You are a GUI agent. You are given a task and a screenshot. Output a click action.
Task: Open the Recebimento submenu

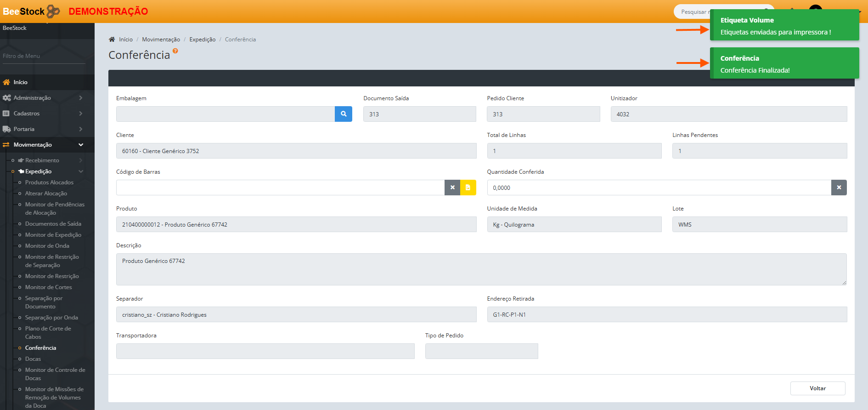click(x=42, y=160)
